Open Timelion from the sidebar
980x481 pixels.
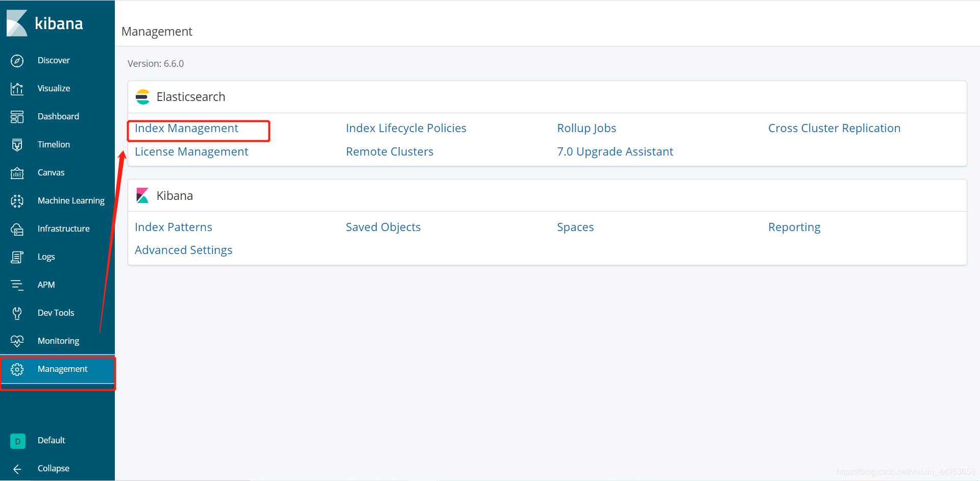pos(54,144)
